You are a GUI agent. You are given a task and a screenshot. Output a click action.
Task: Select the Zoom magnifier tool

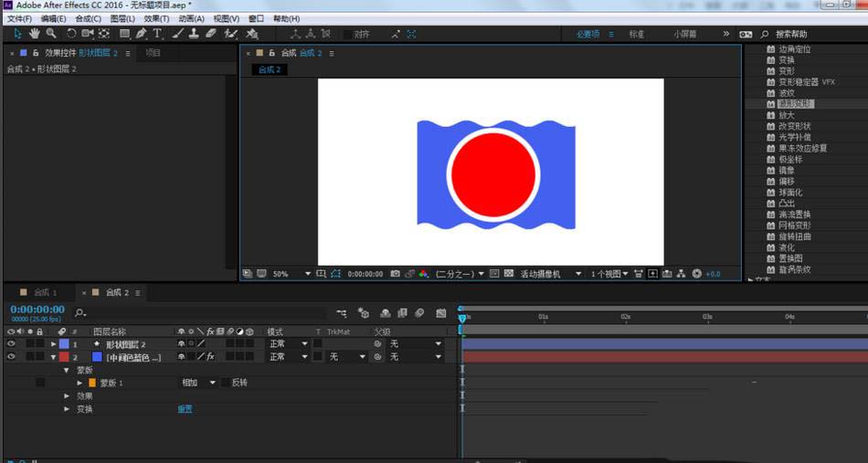click(50, 34)
